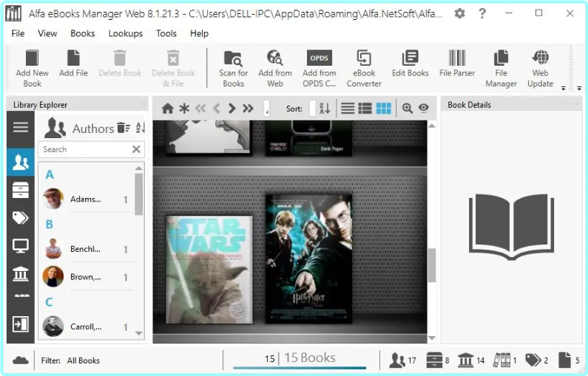Open the Book Details panel dropdown arrow
Viewport: 588px width, 376px height.
tap(576, 105)
